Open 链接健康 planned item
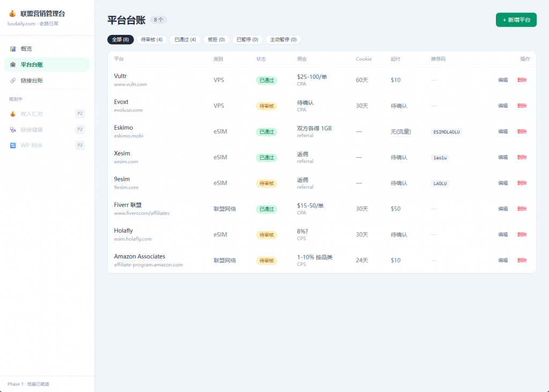This screenshot has width=549, height=392. (x=47, y=130)
